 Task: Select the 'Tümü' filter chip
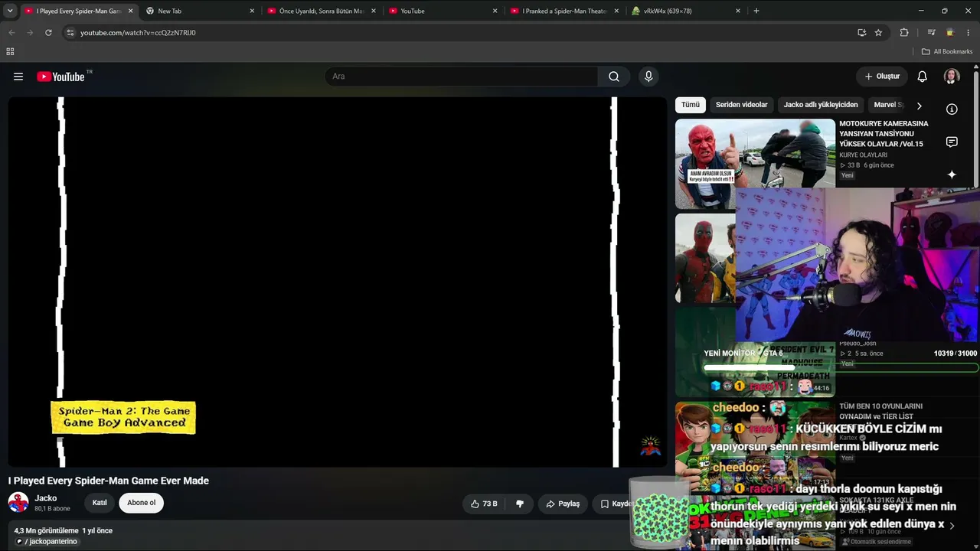[x=691, y=105]
